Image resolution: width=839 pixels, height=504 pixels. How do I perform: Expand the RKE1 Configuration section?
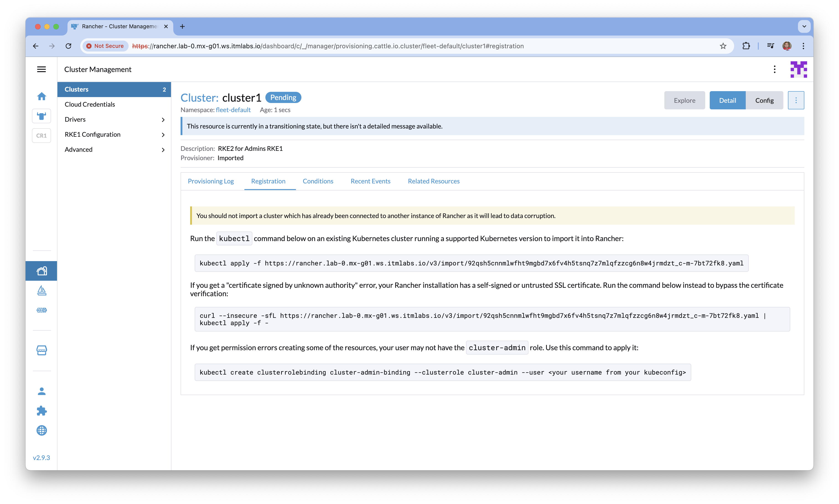pyautogui.click(x=114, y=134)
